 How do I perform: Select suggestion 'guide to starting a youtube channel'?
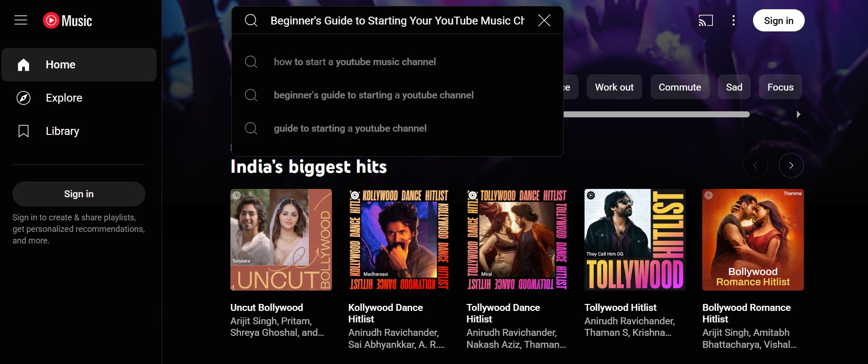coord(397,128)
